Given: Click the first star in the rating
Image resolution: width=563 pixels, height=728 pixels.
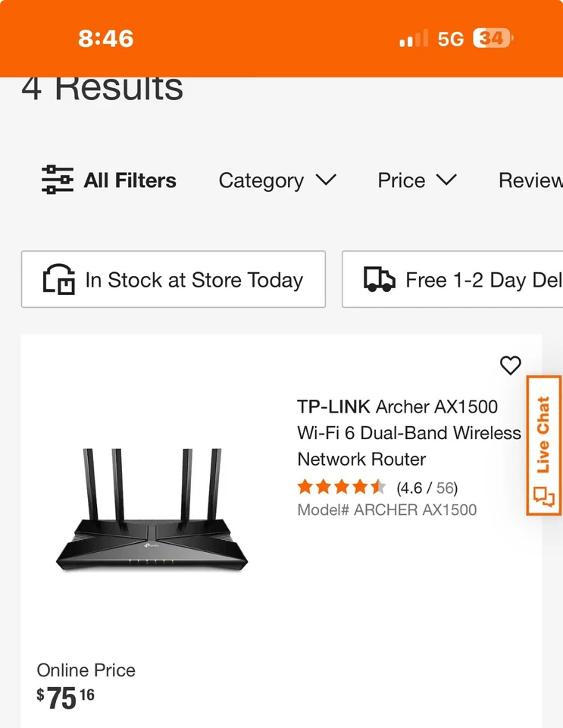Looking at the screenshot, I should [305, 487].
